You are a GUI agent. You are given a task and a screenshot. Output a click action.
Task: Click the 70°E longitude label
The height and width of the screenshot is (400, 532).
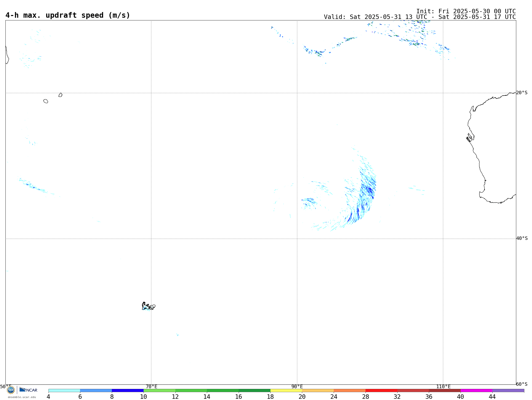[x=151, y=387]
